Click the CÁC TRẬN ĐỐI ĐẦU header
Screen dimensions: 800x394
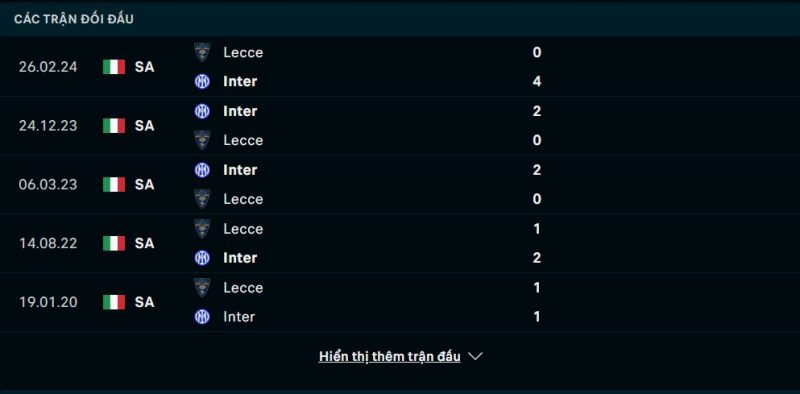(74, 19)
